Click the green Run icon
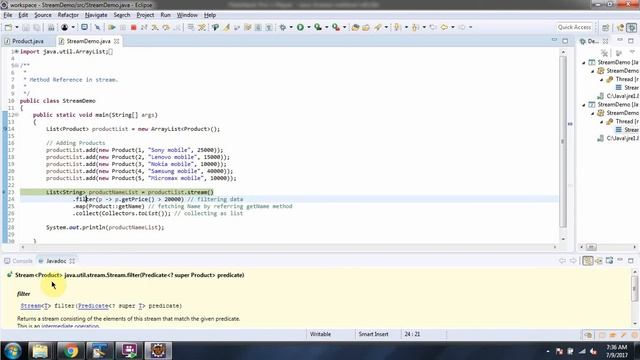The width and height of the screenshot is (640, 360). (x=300, y=27)
